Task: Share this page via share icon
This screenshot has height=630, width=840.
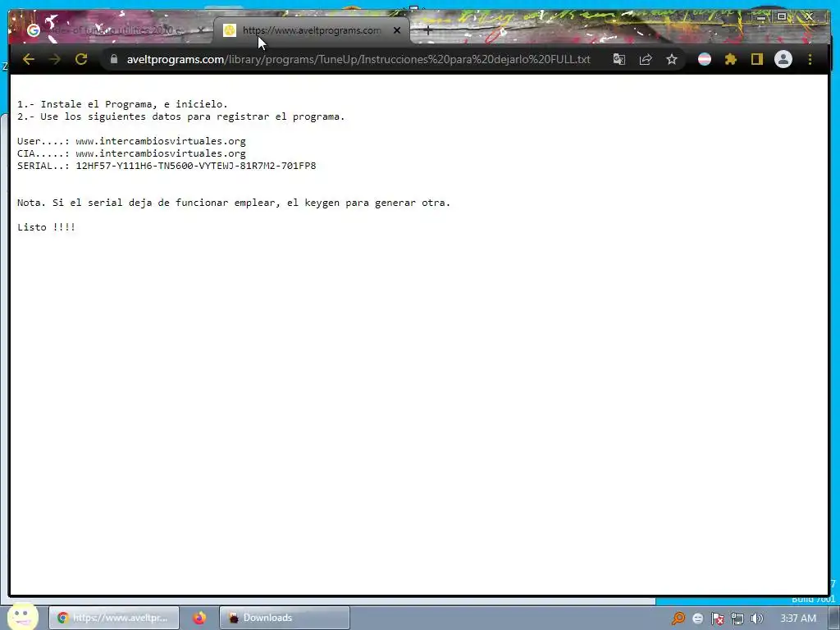Action: coord(646,59)
